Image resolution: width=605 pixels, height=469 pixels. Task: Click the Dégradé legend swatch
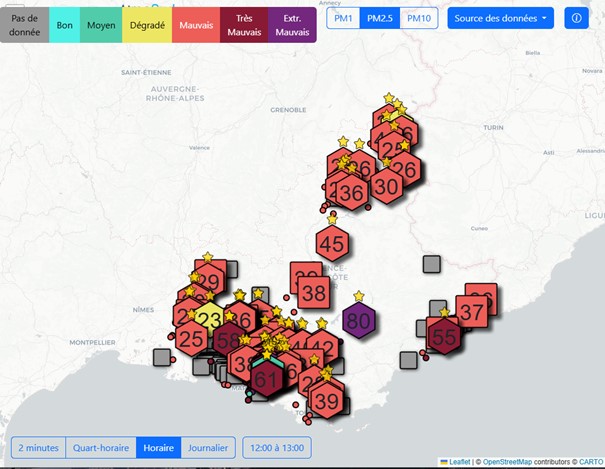(x=147, y=25)
